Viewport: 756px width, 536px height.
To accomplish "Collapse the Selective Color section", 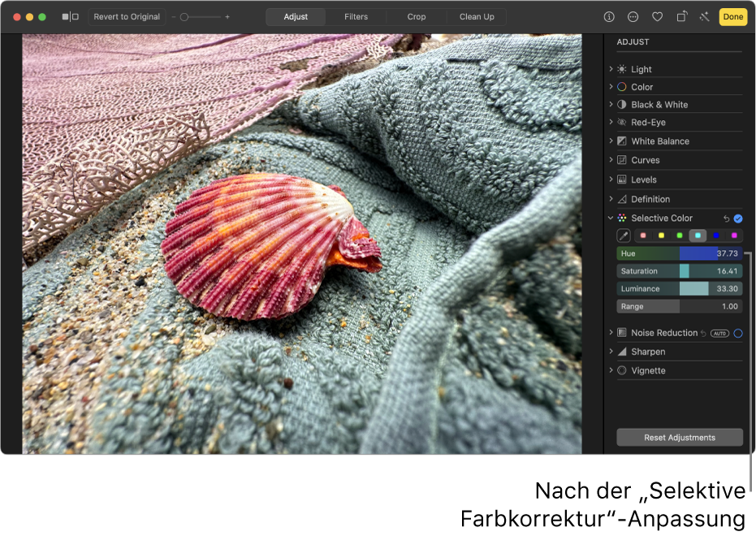I will pyautogui.click(x=611, y=218).
